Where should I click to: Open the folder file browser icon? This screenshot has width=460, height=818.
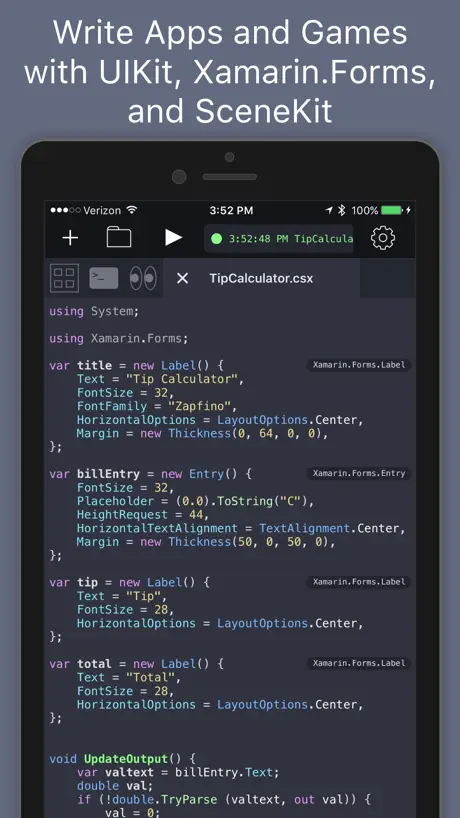(119, 237)
